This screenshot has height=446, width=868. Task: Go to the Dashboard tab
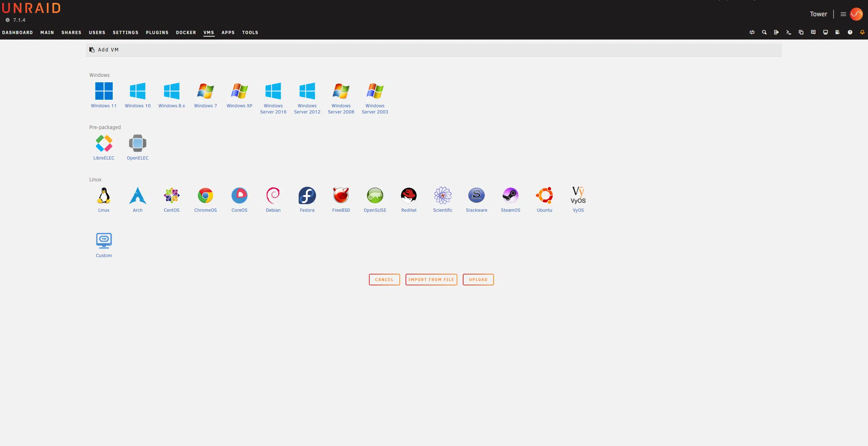[x=17, y=33]
